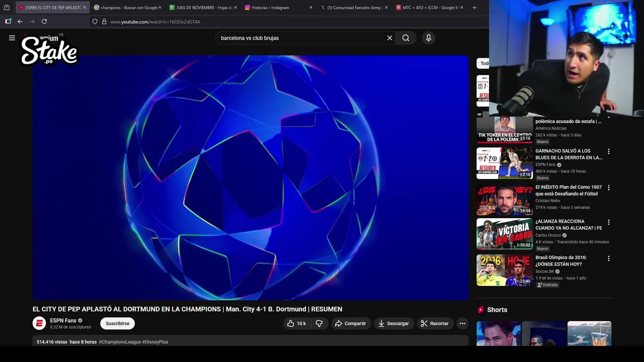Go back with the browser back arrow
The image size is (644, 362).
(20, 22)
